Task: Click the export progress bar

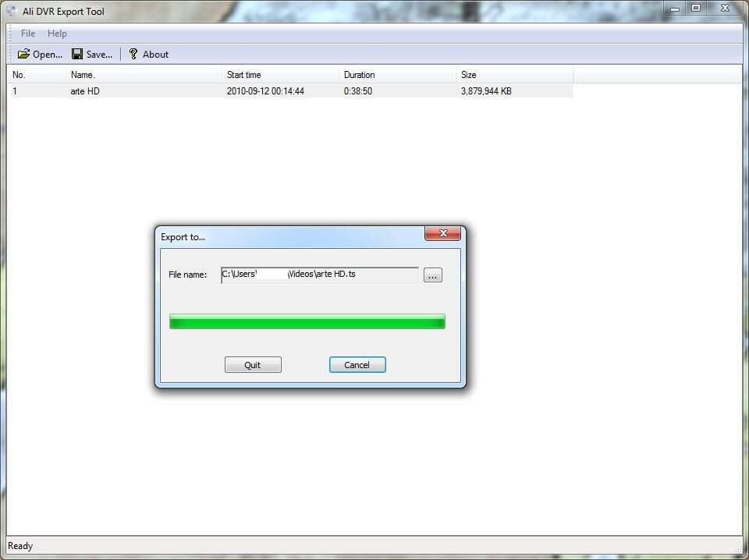Action: tap(307, 321)
